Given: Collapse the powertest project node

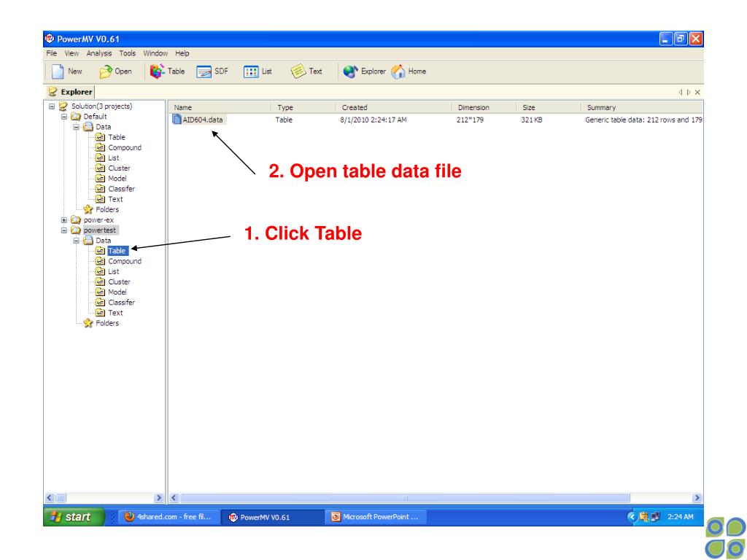Looking at the screenshot, I should (64, 230).
